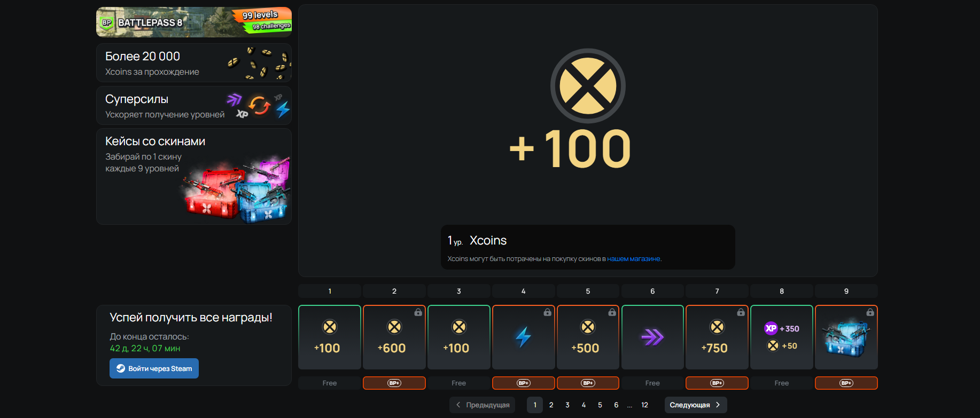Click the +500 Xcoins reward card
Image resolution: width=980 pixels, height=418 pixels.
[x=588, y=337]
